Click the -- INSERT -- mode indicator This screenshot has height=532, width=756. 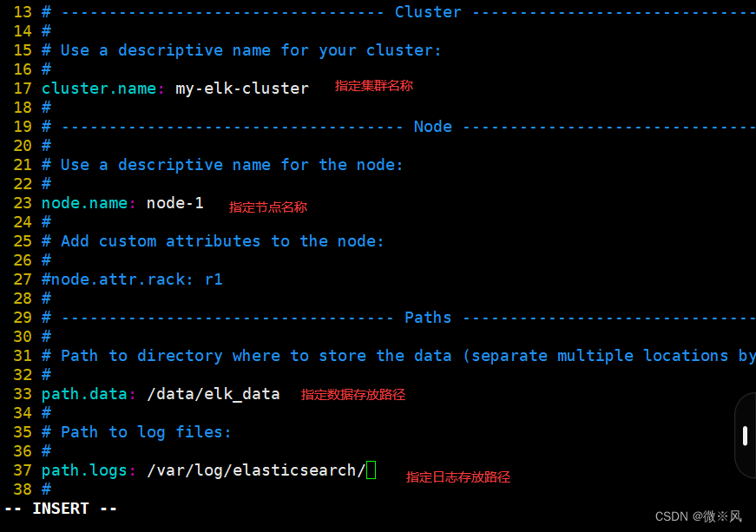[x=60, y=509]
